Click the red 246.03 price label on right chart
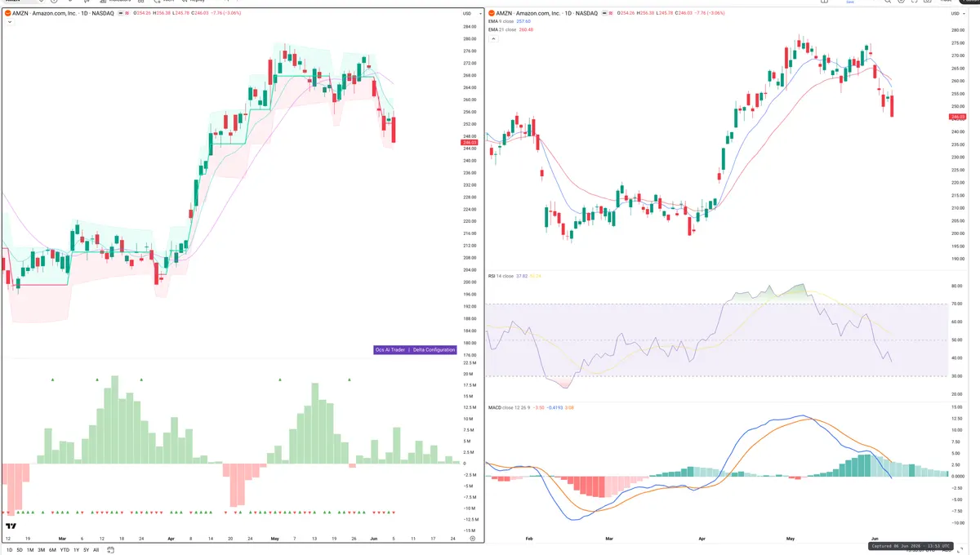 tap(957, 118)
